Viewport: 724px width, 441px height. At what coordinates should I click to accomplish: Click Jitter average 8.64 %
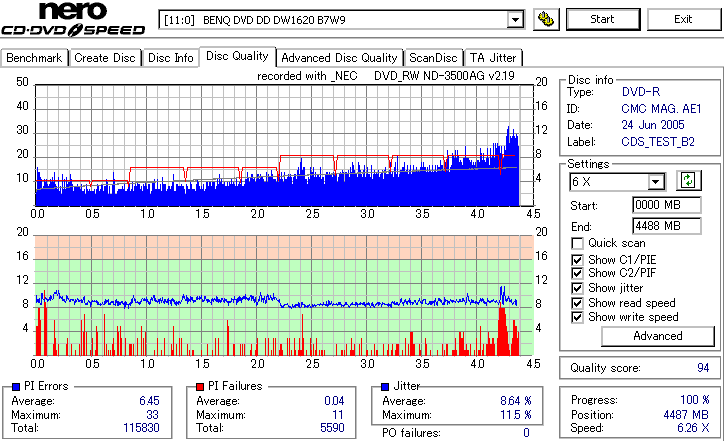point(516,401)
